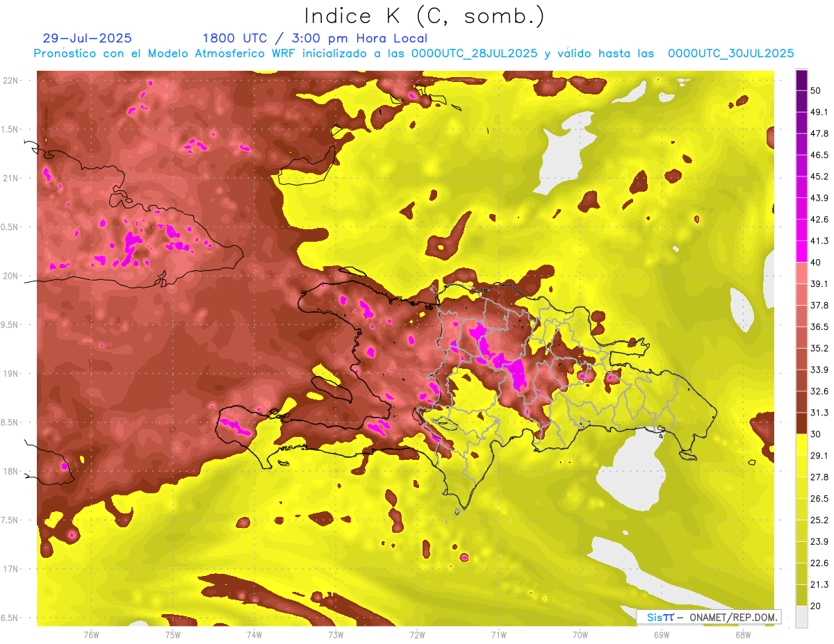The image size is (834, 644).
Task: Select the "31.3" colorbar label
Action: point(819,413)
